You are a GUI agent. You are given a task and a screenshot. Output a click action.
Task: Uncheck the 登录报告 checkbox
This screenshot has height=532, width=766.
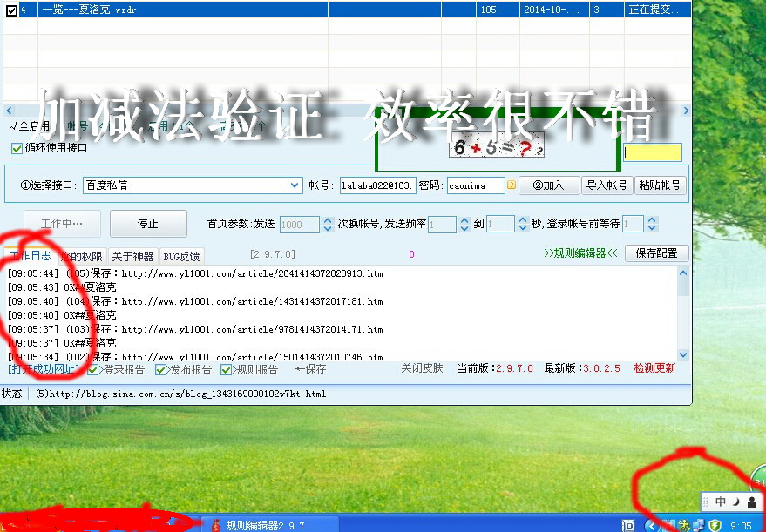[93, 369]
